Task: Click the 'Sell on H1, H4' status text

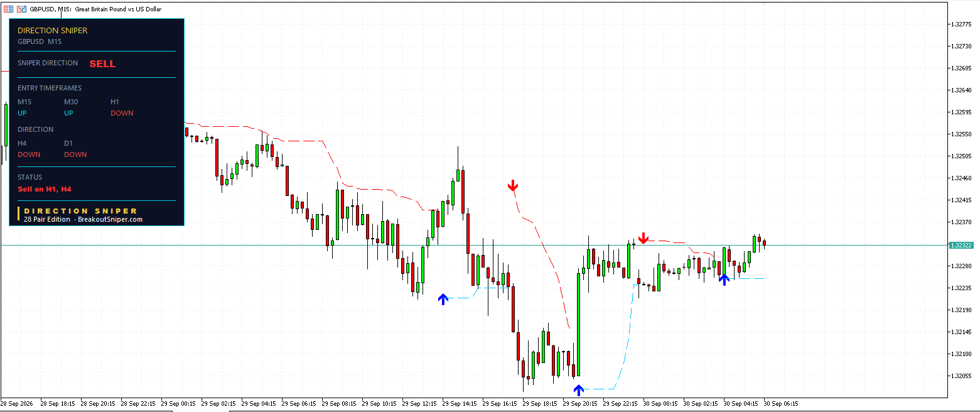Action: [45, 189]
